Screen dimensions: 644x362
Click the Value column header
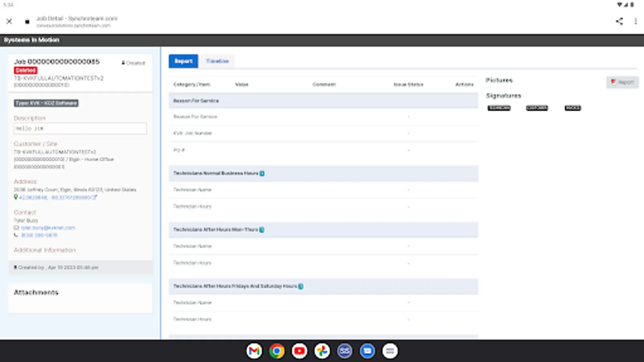[x=242, y=84]
